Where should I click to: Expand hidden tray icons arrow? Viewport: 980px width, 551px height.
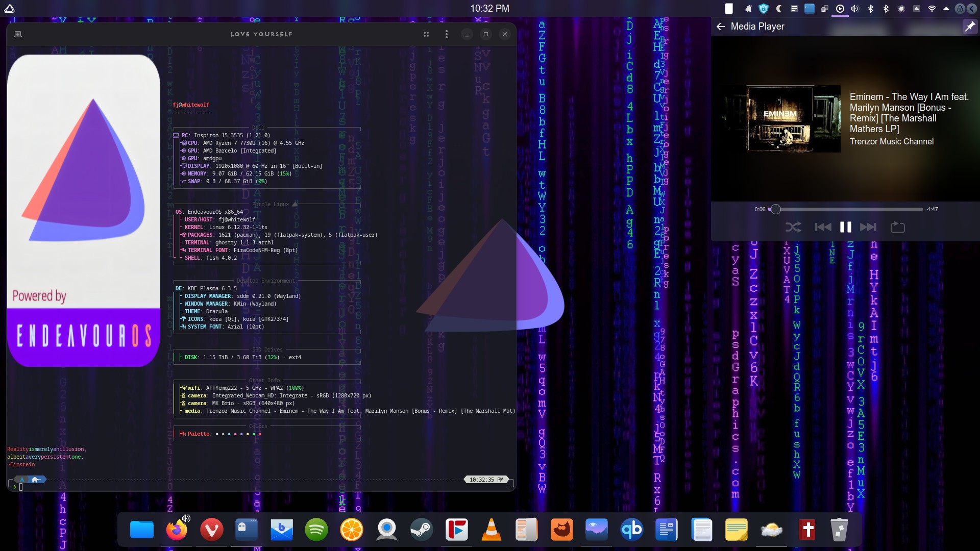click(x=946, y=9)
